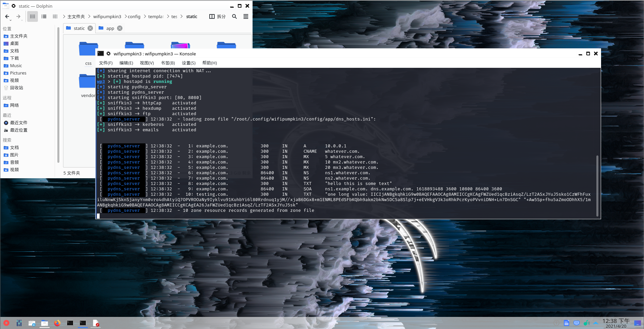Open the system settings mixer icon in taskbar
The image size is (644, 329).
coord(19,323)
